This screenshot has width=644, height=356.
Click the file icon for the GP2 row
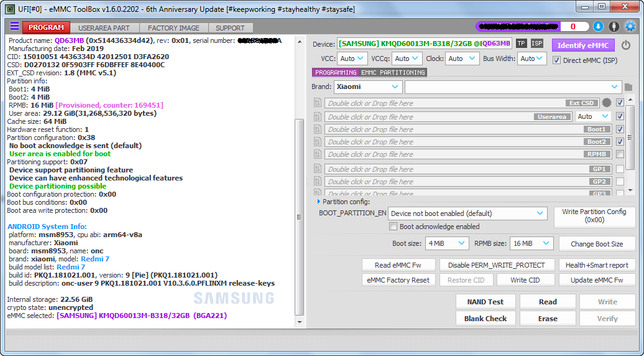coord(317,181)
